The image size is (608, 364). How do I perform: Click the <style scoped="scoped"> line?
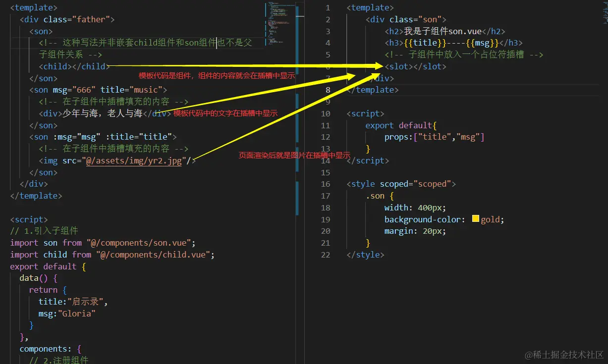click(x=401, y=184)
